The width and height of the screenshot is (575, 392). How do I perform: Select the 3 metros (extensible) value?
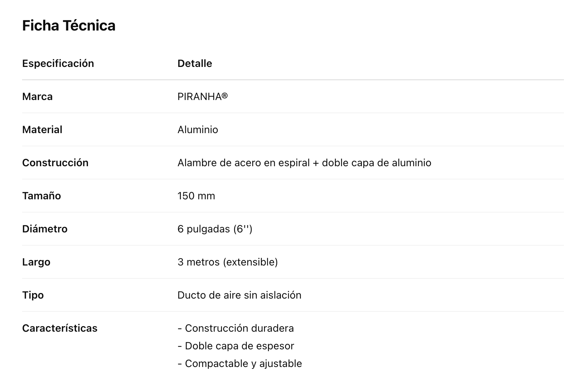pyautogui.click(x=227, y=262)
